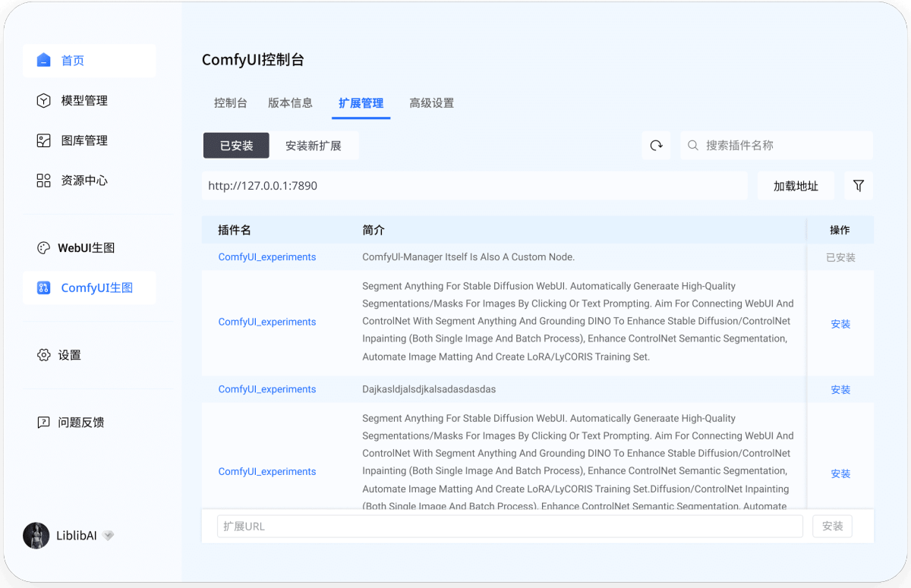Open ComfyUI_experiments link in ComfyUI-Manager row
Image resolution: width=911 pixels, height=588 pixels.
point(267,257)
